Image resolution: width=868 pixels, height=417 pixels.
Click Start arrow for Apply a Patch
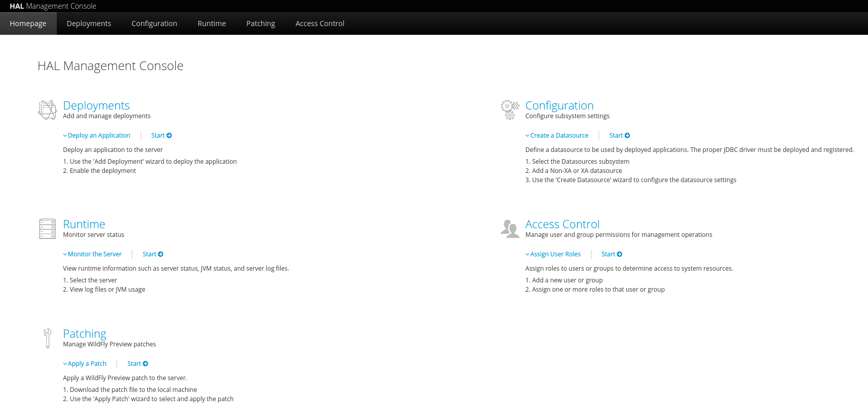coord(145,364)
